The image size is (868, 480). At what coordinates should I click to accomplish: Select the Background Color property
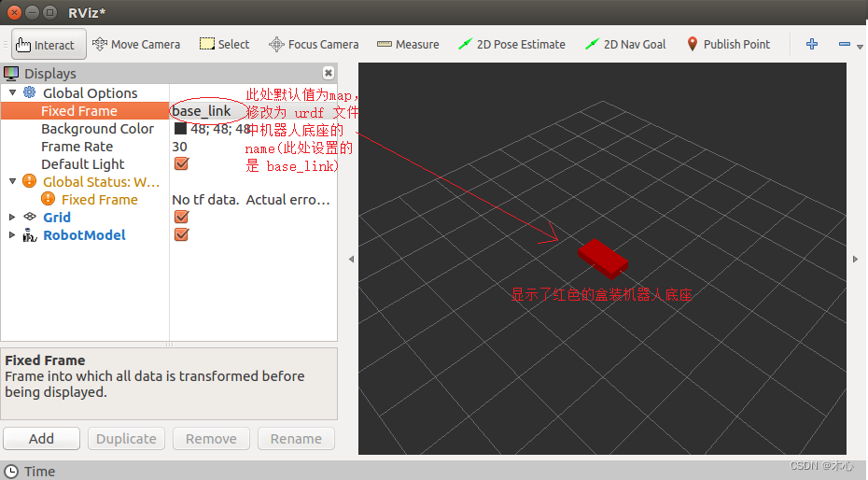click(97, 129)
